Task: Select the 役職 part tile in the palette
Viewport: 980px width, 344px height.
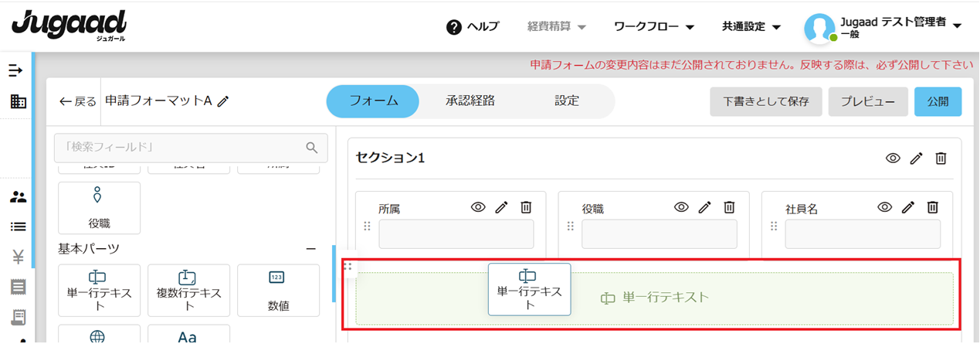Action: point(99,208)
